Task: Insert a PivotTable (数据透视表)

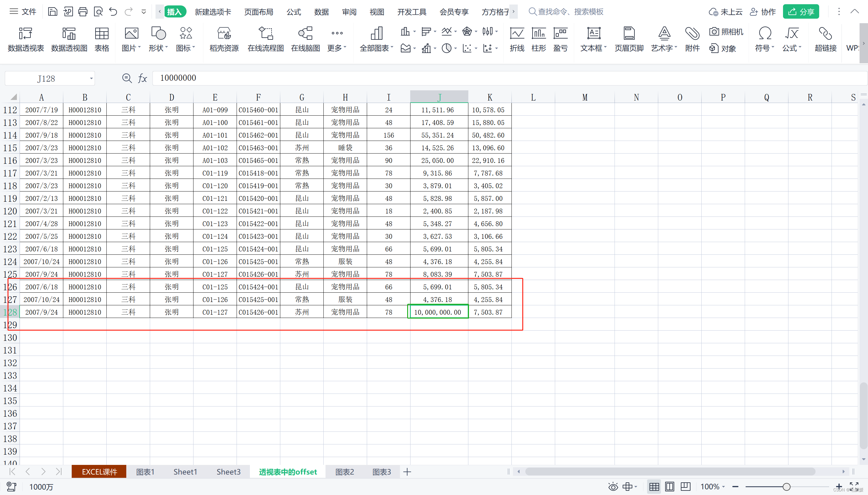Action: coord(26,39)
